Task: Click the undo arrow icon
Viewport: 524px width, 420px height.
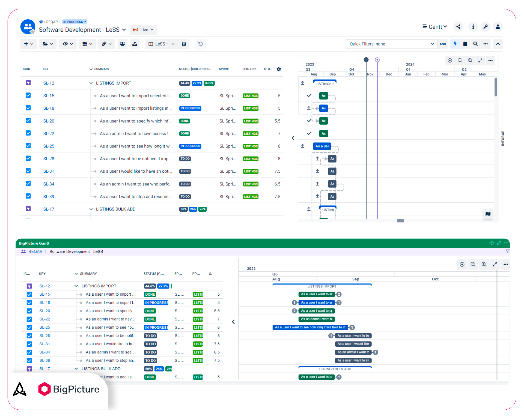Action: pyautogui.click(x=200, y=44)
